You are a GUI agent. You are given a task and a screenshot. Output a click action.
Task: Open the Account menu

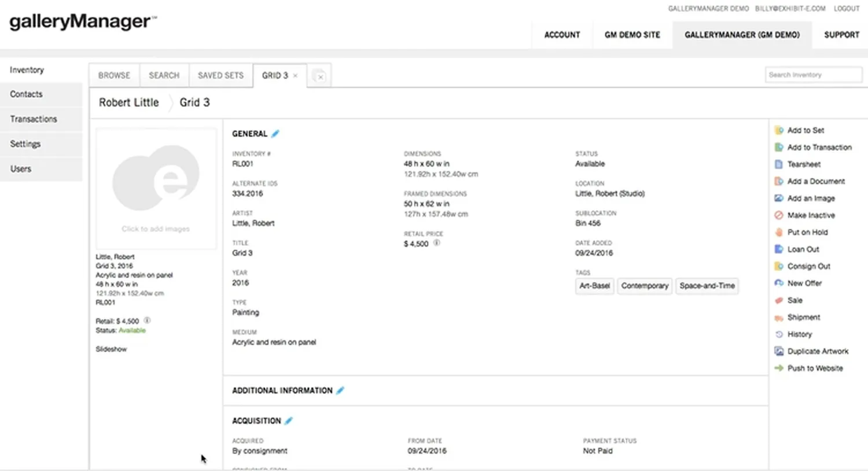562,35
